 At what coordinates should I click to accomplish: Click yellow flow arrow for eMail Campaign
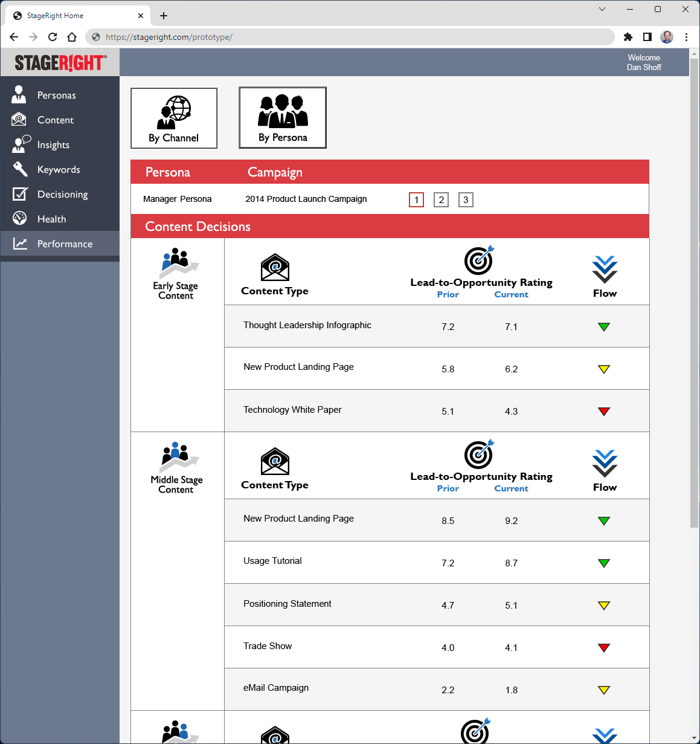tap(604, 690)
